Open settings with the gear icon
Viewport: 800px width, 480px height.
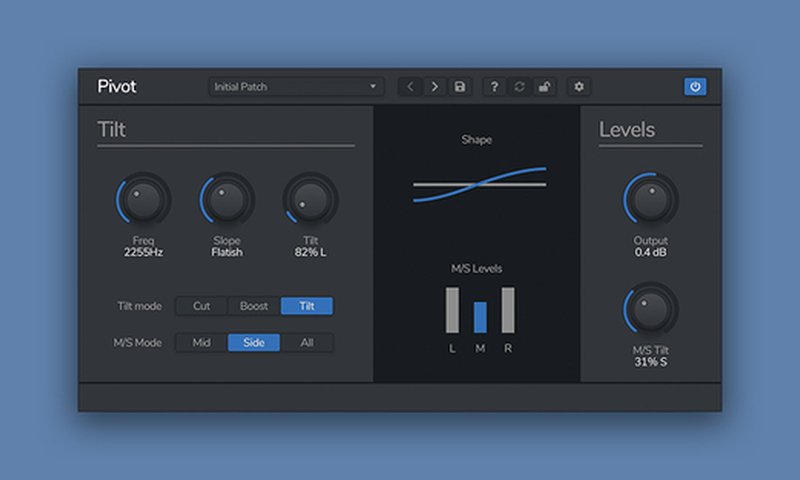pyautogui.click(x=579, y=87)
